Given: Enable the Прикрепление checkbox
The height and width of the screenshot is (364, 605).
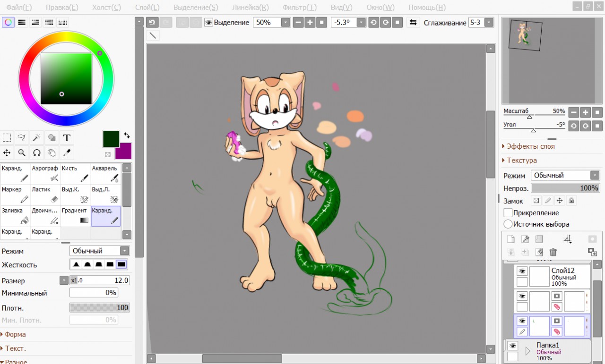Looking at the screenshot, I should coord(508,213).
